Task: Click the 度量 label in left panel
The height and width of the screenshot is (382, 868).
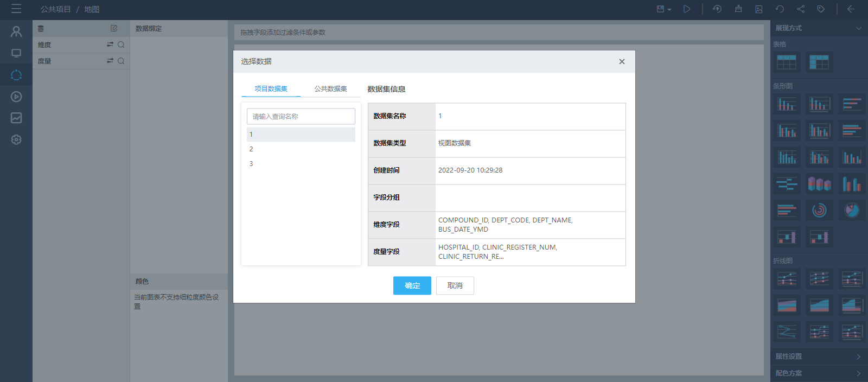Action: tap(44, 61)
